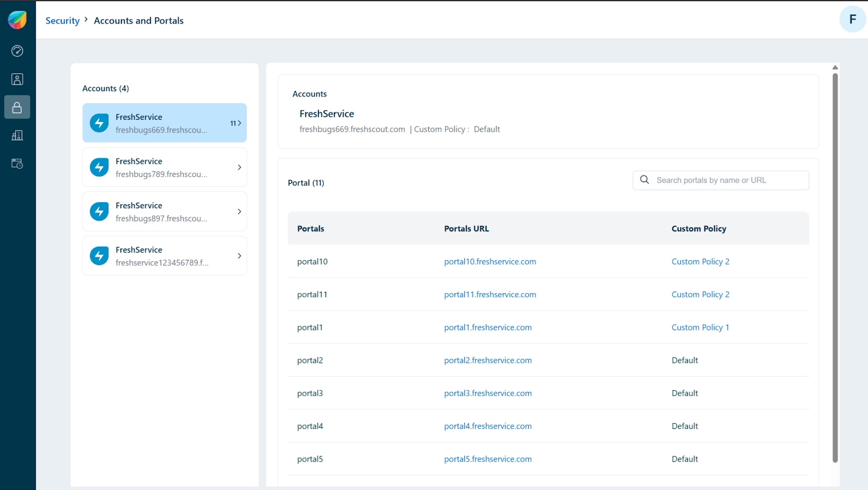Select the freshbugs789.freshscou... account name

(161, 175)
